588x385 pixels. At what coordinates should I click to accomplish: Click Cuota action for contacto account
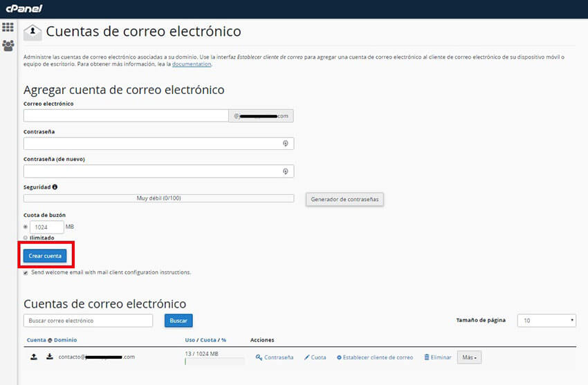(315, 357)
